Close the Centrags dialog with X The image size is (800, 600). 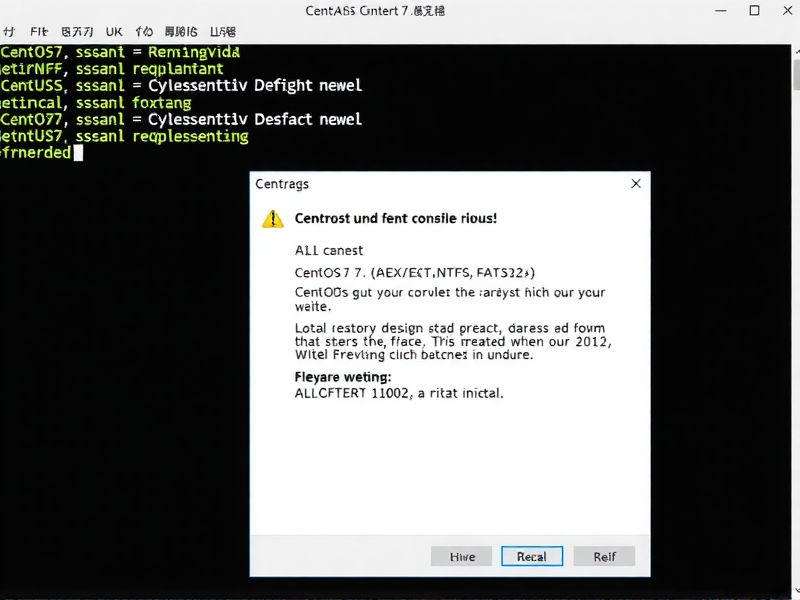[636, 184]
